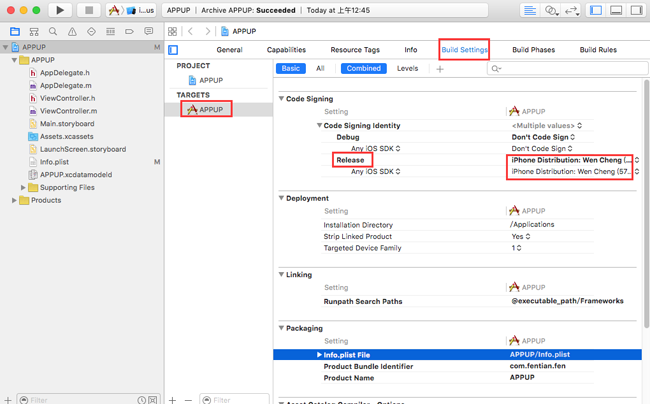The image size is (650, 404).
Task: Open the Breakpoint navigator icon
Action: [x=129, y=32]
